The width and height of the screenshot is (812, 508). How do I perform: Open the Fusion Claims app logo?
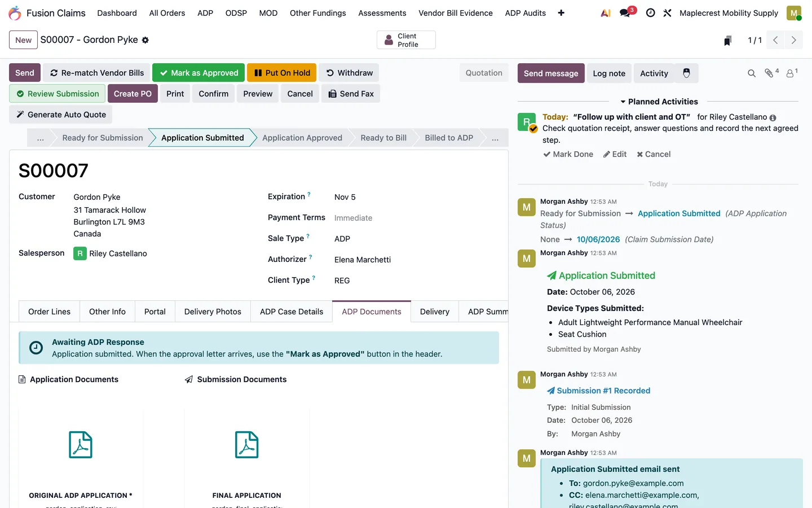pyautogui.click(x=15, y=13)
